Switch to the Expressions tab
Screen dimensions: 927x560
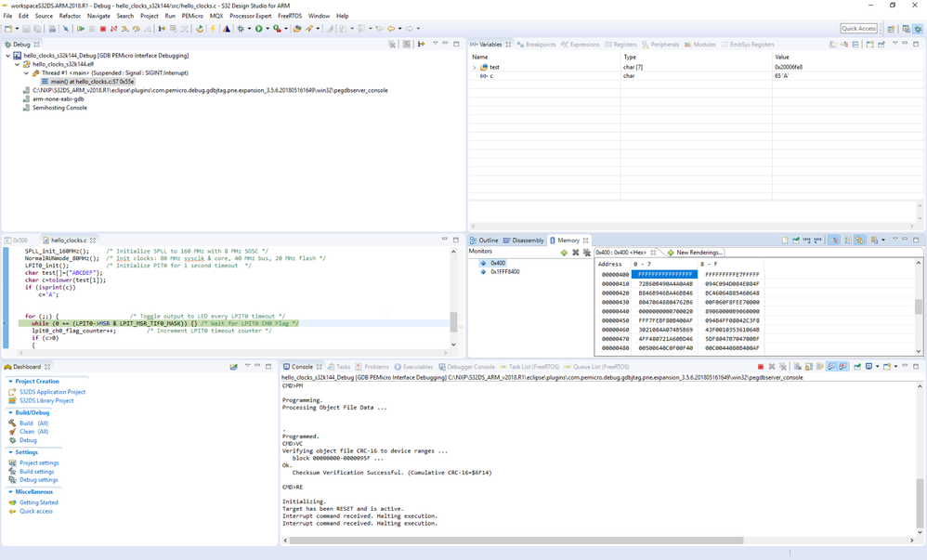(580, 45)
